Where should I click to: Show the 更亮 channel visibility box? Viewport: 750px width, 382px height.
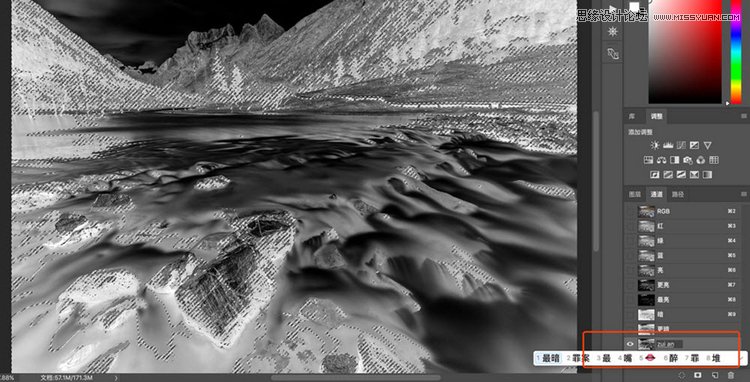[x=630, y=285]
